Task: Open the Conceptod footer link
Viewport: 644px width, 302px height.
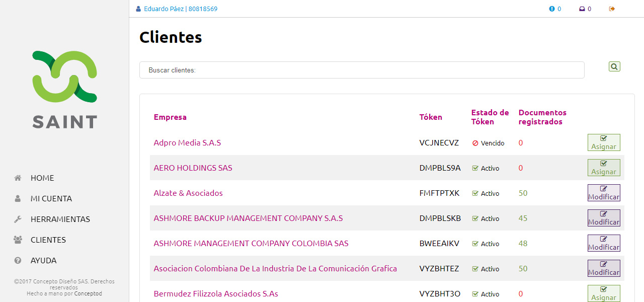Action: click(88, 293)
